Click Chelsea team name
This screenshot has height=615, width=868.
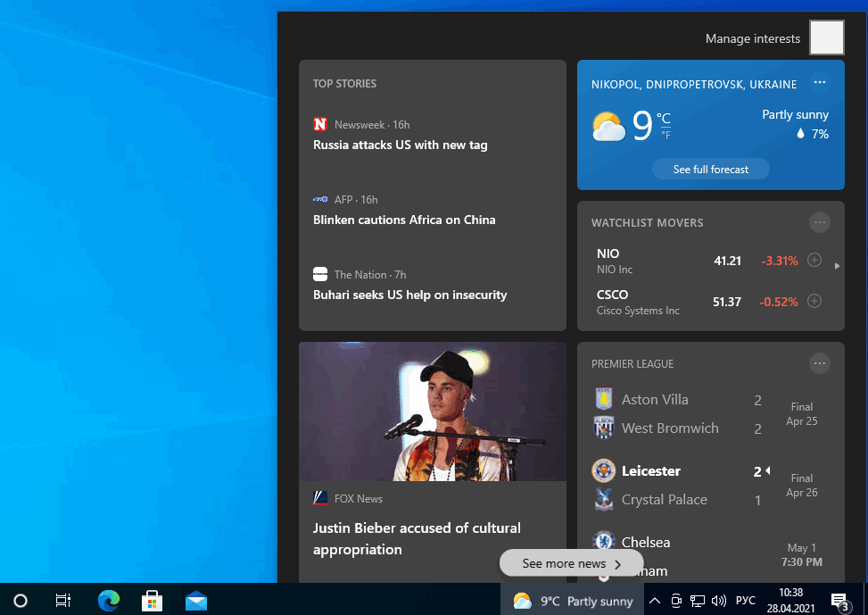(646, 543)
